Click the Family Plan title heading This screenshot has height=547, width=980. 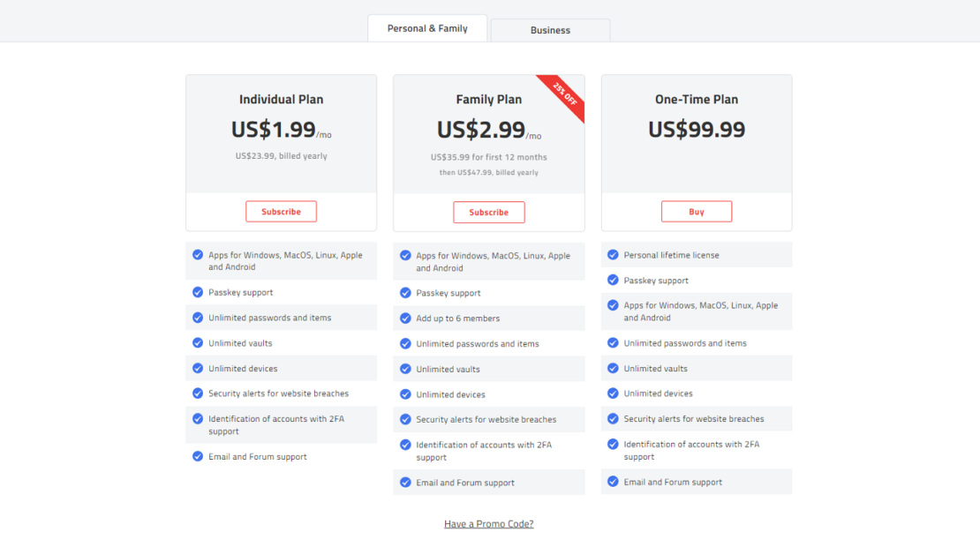pyautogui.click(x=488, y=100)
